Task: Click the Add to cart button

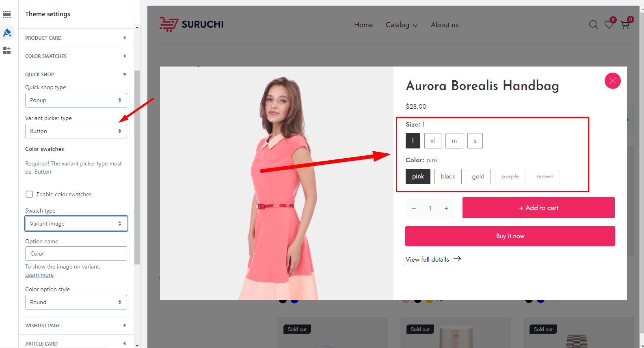Action: click(x=538, y=208)
